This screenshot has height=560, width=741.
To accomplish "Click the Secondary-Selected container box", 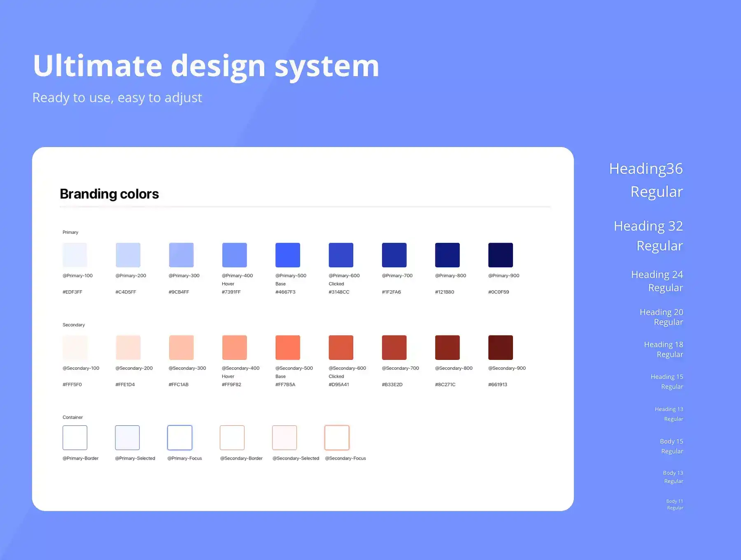I will coord(284,438).
